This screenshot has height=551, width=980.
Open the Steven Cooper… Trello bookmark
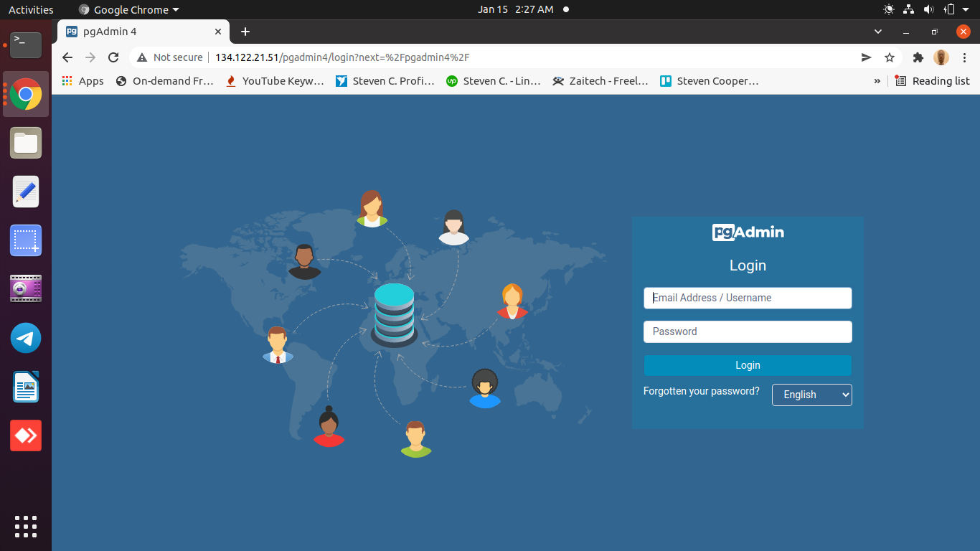[709, 81]
